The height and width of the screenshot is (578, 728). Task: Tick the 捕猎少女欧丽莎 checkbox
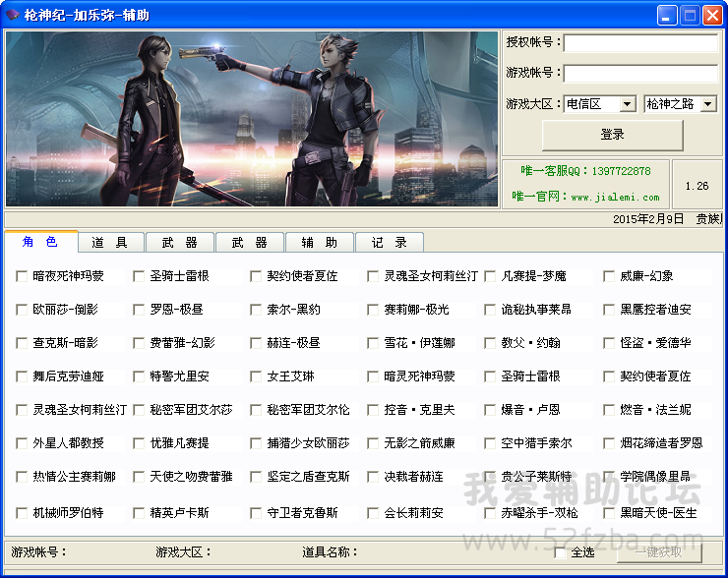pyautogui.click(x=256, y=443)
